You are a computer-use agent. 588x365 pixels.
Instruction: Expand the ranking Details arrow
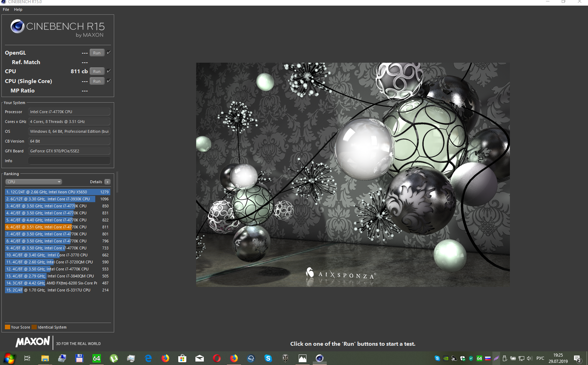(x=108, y=182)
